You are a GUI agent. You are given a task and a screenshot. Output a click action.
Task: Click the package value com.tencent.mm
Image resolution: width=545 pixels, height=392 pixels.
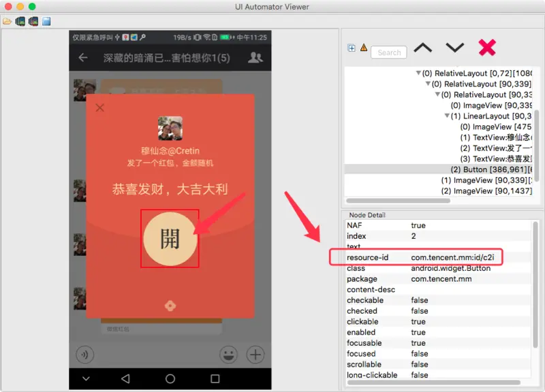(441, 279)
